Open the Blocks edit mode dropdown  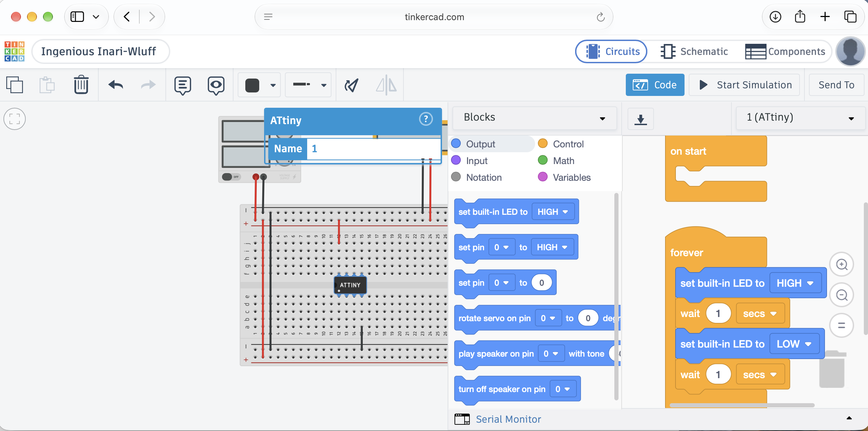click(534, 118)
